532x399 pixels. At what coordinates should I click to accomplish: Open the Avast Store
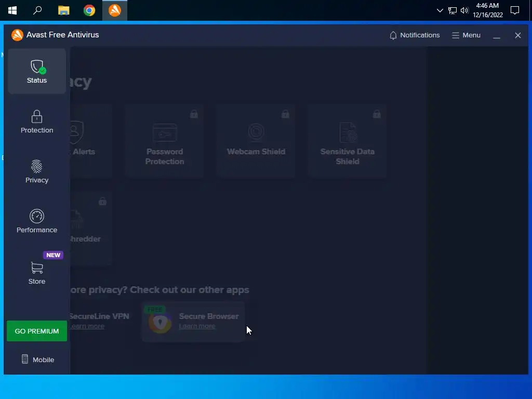click(37, 273)
